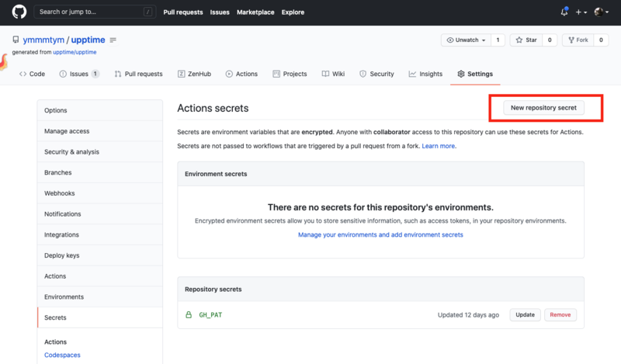The height and width of the screenshot is (364, 621).
Task: Click the Updated 12 days ago text
Action: 468,315
